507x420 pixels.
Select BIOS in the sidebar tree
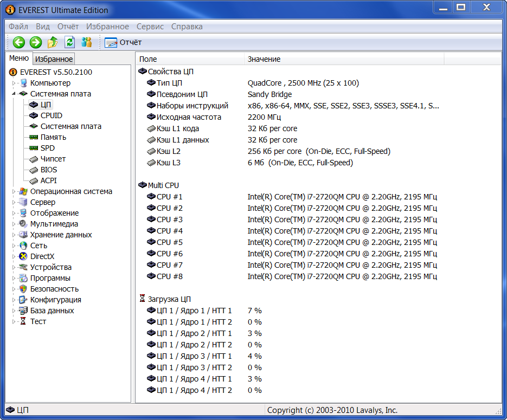click(x=49, y=170)
